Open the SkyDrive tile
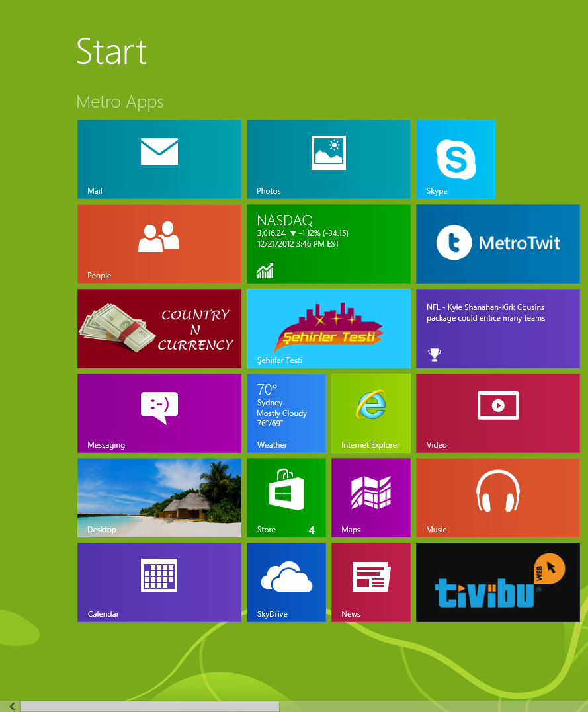 pos(286,582)
